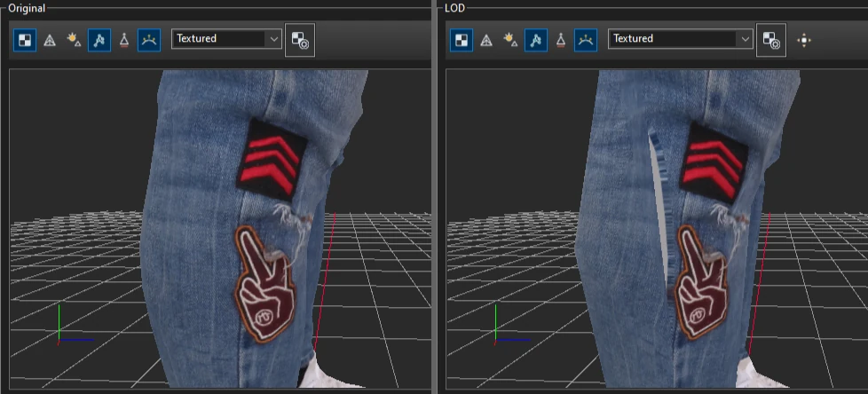Toggle wireframe triangle icon in Original panel

coord(50,40)
